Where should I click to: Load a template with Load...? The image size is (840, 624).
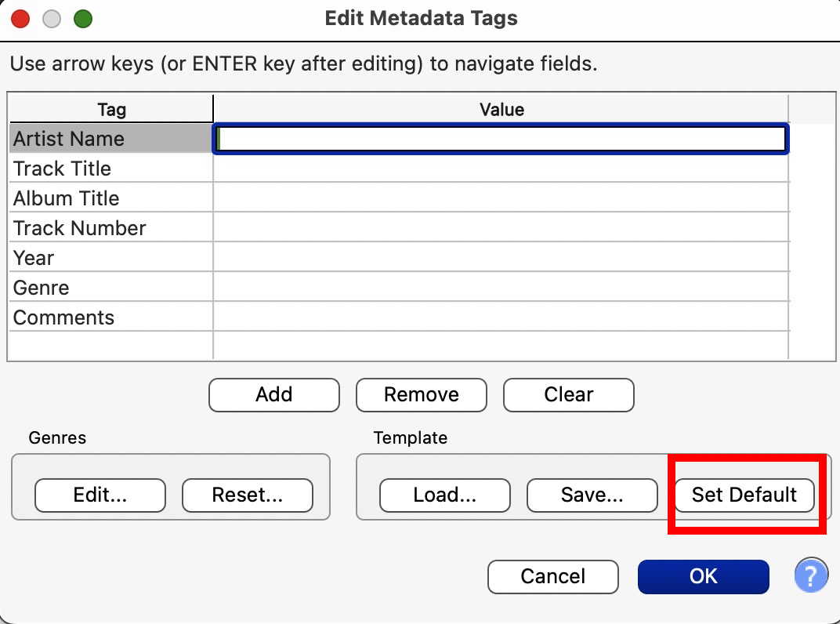pyautogui.click(x=444, y=495)
